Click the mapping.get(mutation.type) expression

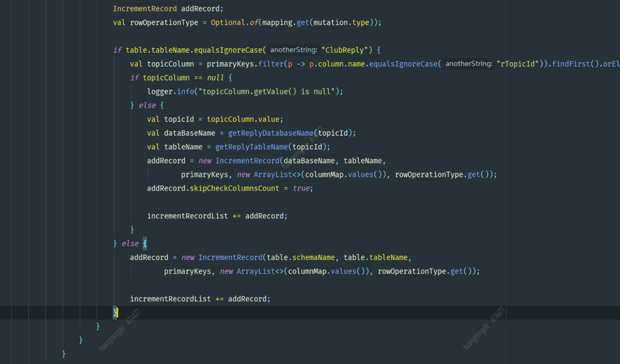[x=316, y=22]
